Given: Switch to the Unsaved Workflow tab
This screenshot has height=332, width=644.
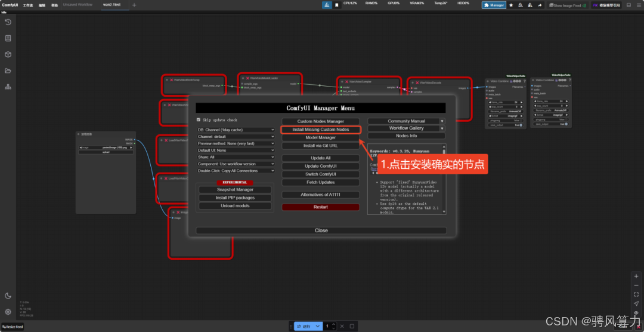Looking at the screenshot, I should (78, 5).
